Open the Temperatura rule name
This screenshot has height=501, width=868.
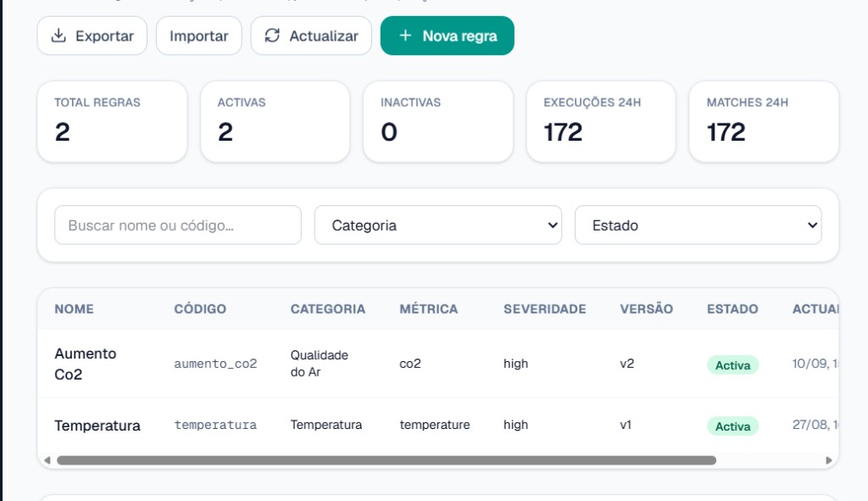97,426
